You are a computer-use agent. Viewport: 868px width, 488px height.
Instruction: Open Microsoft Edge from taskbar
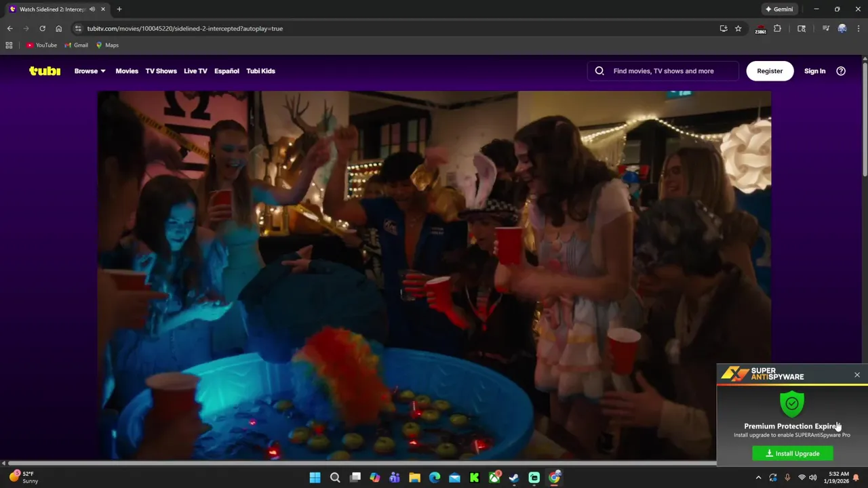(435, 478)
